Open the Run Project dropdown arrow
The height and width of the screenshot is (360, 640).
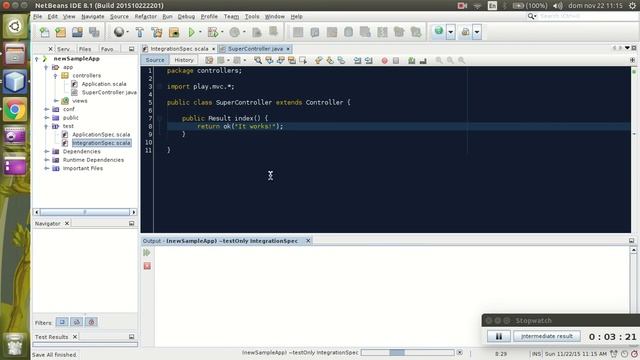pyautogui.click(x=200, y=32)
